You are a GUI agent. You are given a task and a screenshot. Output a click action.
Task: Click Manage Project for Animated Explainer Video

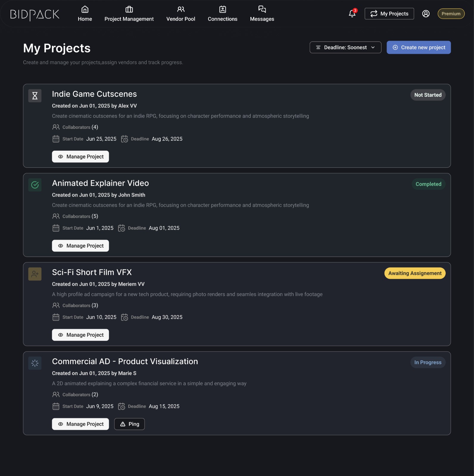point(80,246)
